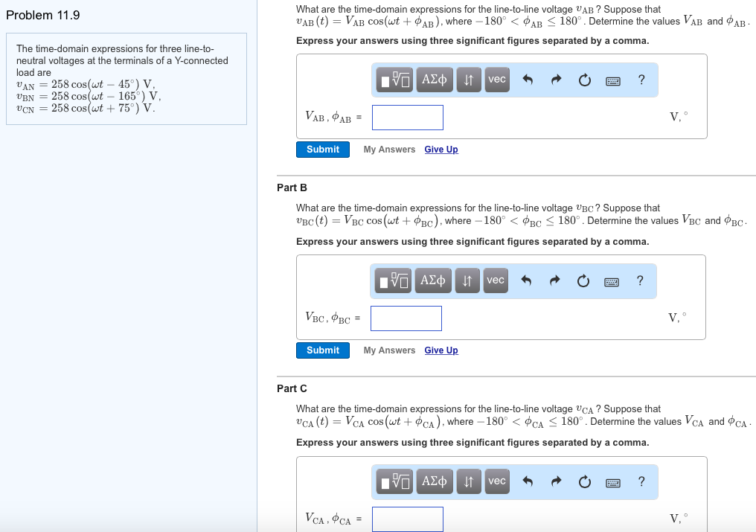
Task: View My Answers for Part A
Action: 389,149
